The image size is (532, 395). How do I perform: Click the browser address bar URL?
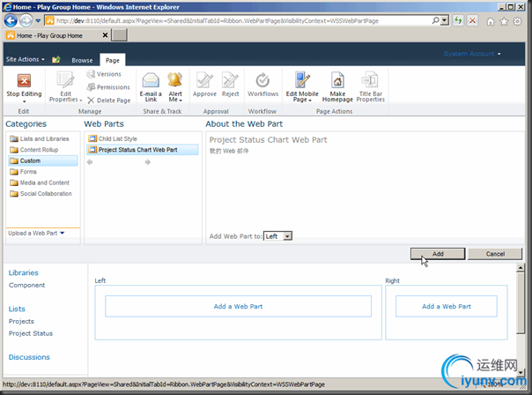click(x=218, y=20)
